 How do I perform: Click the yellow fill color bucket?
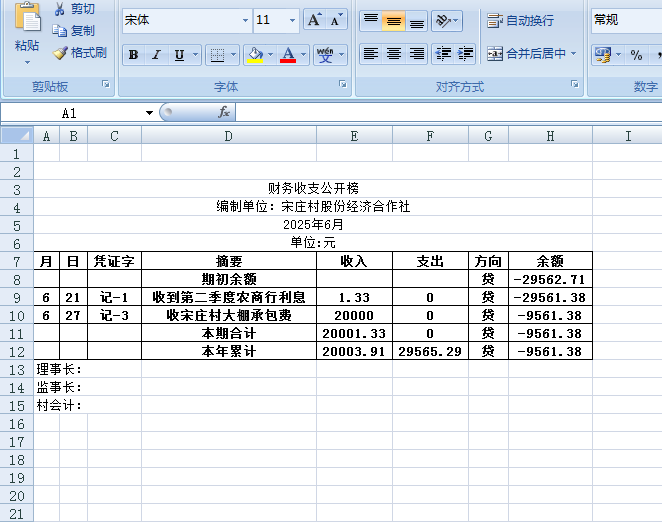[x=255, y=55]
